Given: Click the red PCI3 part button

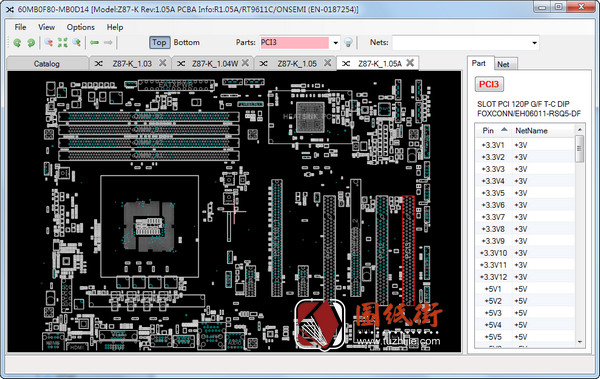Looking at the screenshot, I should coord(489,84).
